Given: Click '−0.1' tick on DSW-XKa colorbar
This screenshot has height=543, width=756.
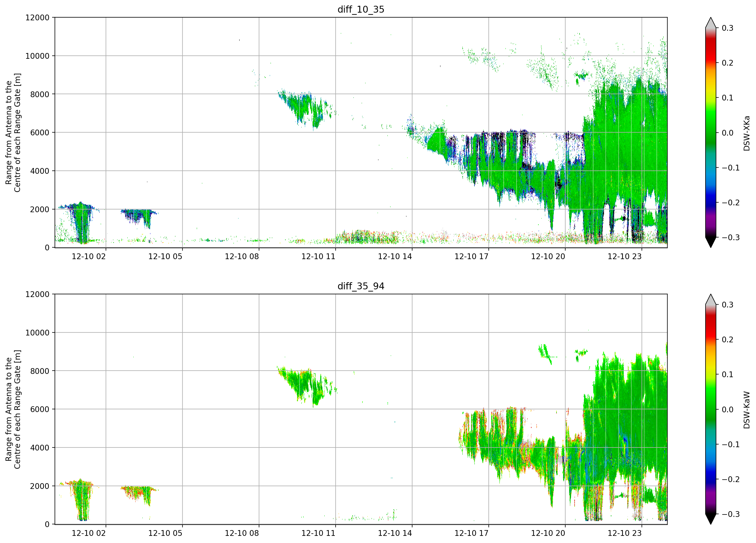Looking at the screenshot, I should coord(731,167).
